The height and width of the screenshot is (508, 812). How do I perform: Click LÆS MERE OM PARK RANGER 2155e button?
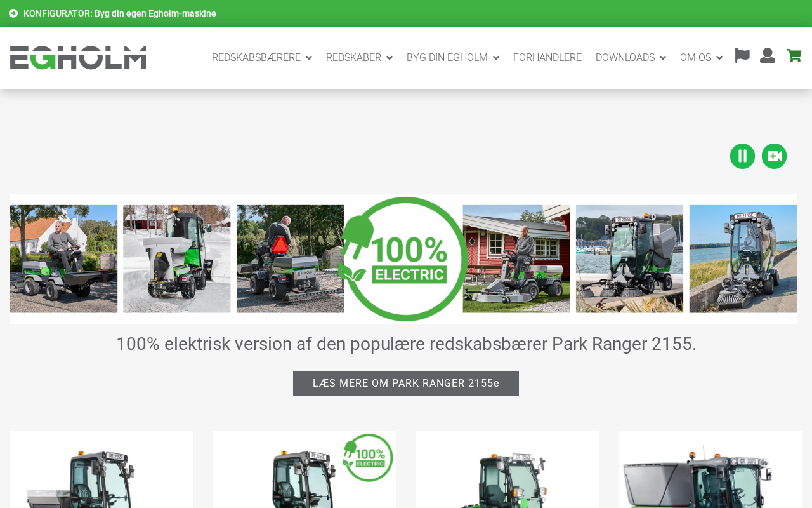tap(406, 384)
